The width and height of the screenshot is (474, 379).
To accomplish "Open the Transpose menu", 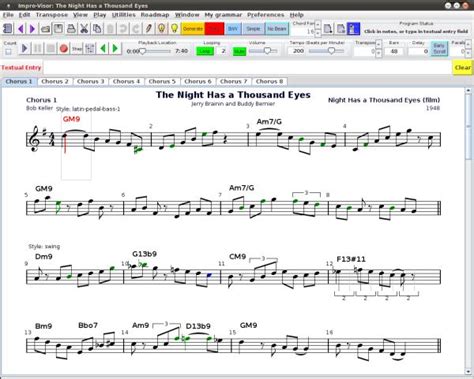I will point(52,15).
